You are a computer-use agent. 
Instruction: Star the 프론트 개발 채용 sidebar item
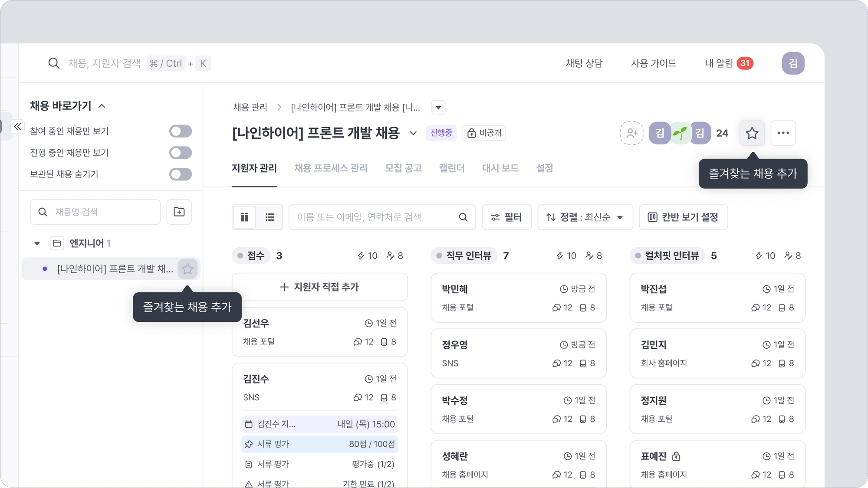click(187, 269)
